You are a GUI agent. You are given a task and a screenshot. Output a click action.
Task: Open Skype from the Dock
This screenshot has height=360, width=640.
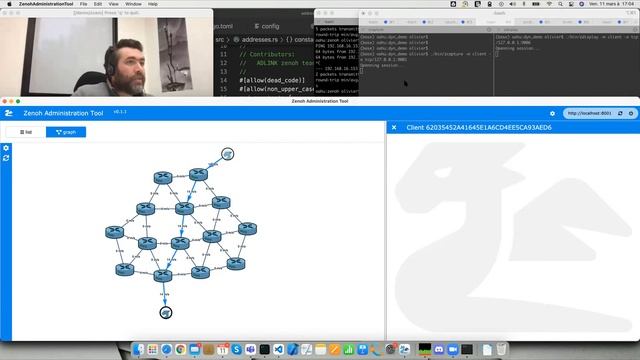tap(236, 349)
